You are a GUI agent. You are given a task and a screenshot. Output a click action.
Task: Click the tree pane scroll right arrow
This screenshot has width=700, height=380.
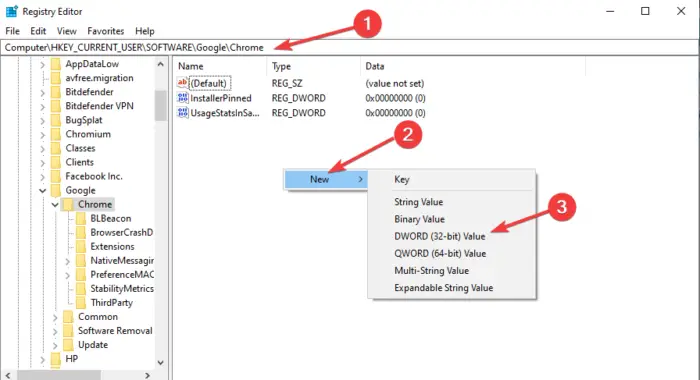click(148, 376)
